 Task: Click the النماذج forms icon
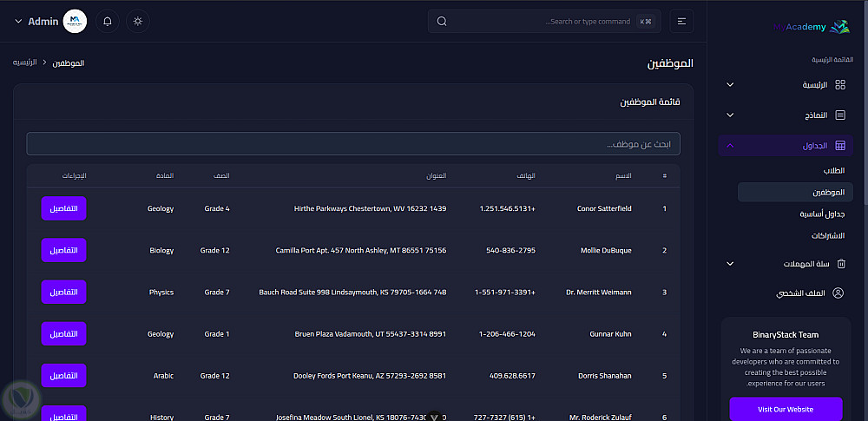click(x=840, y=115)
